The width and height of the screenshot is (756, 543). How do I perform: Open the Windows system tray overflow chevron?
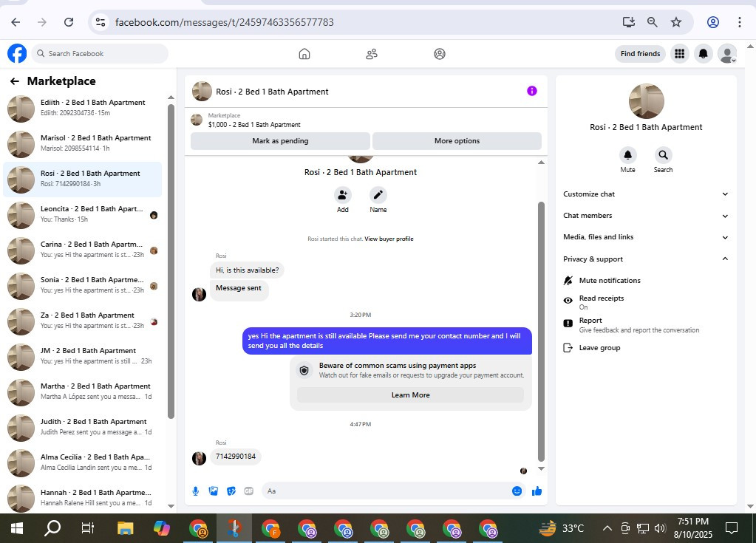click(x=607, y=528)
